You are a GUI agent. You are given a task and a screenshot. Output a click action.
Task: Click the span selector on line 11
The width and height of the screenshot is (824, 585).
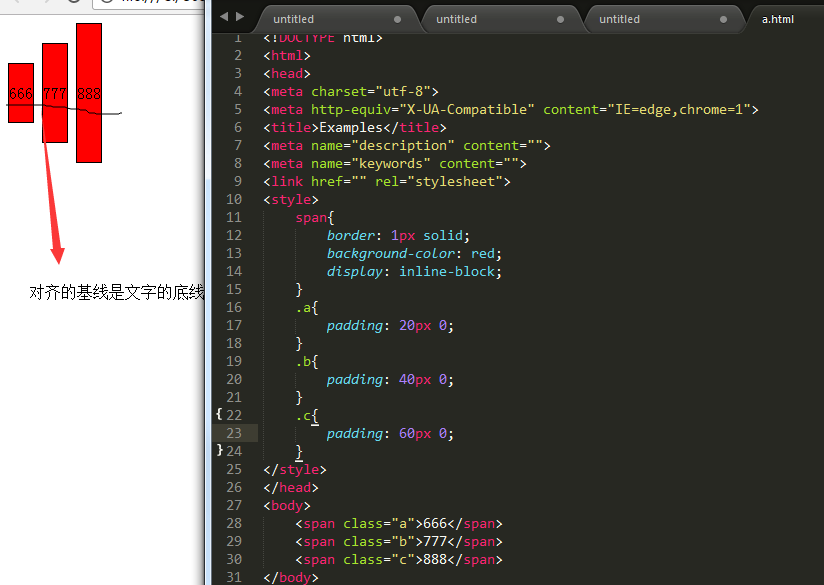tap(311, 218)
